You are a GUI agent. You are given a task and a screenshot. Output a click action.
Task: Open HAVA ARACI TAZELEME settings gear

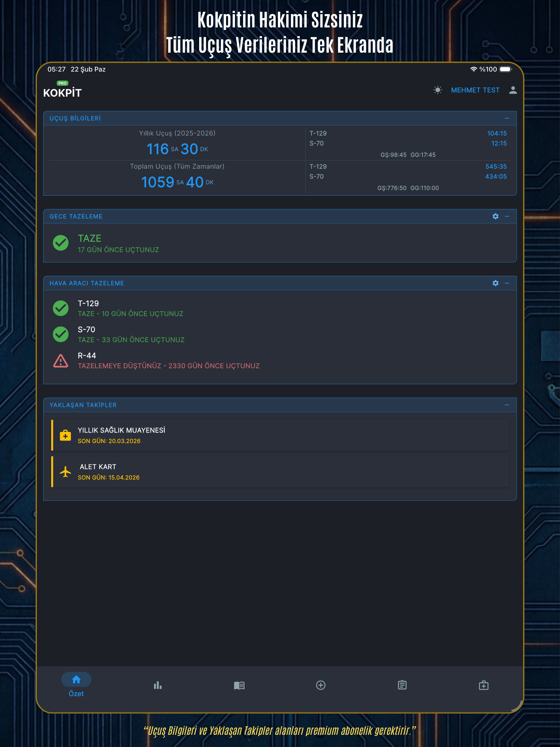(x=495, y=283)
